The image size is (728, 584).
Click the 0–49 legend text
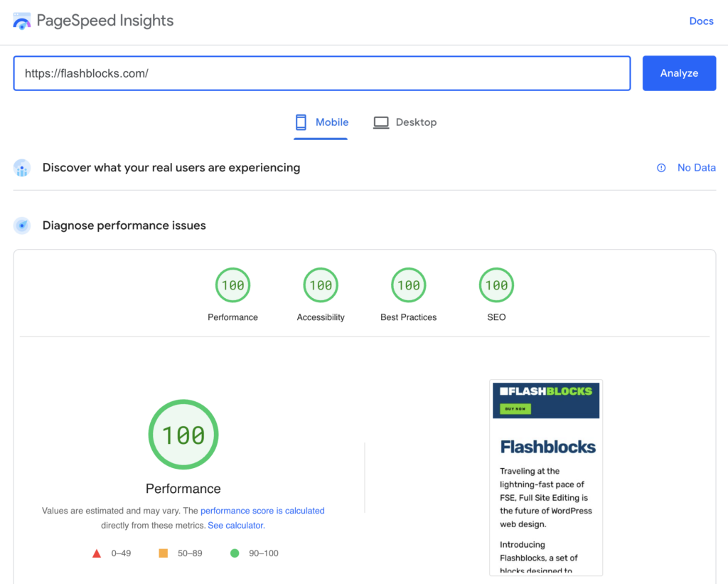click(x=121, y=553)
